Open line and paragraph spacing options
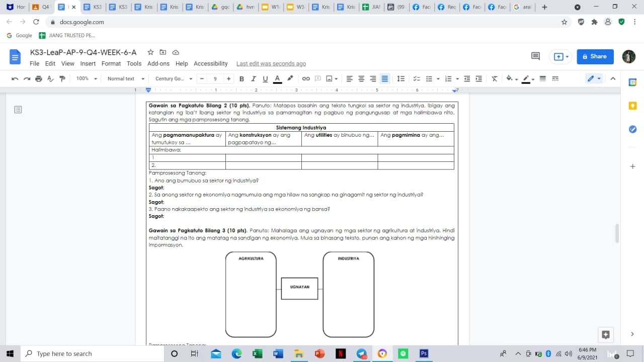 pos(401,79)
